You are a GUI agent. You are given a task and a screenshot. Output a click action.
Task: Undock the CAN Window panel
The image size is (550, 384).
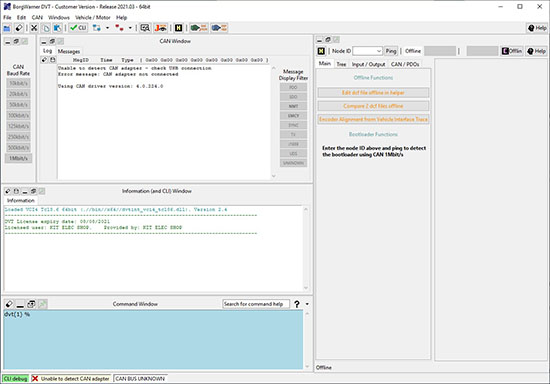(52, 41)
